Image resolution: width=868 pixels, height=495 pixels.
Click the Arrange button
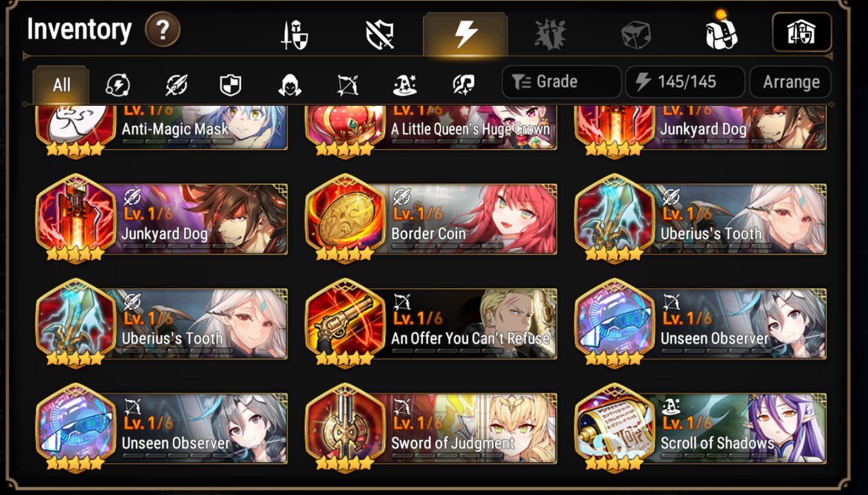pyautogui.click(x=791, y=82)
